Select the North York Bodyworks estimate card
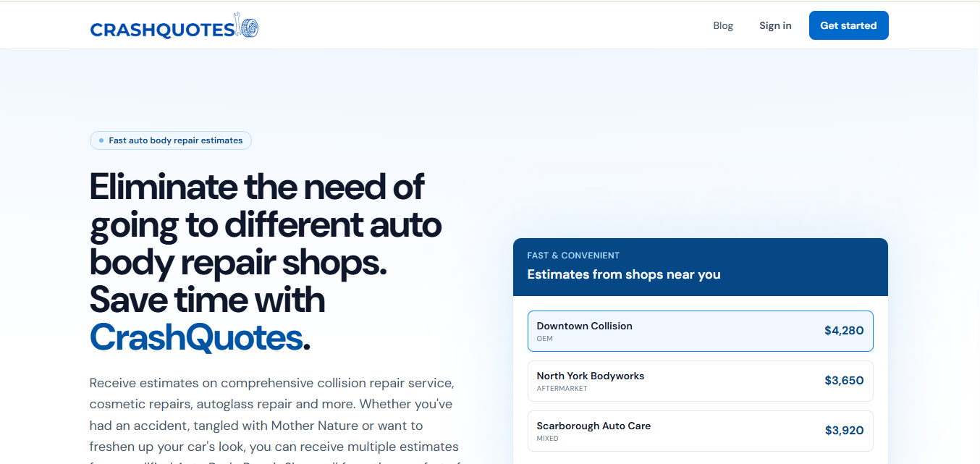 pyautogui.click(x=700, y=381)
